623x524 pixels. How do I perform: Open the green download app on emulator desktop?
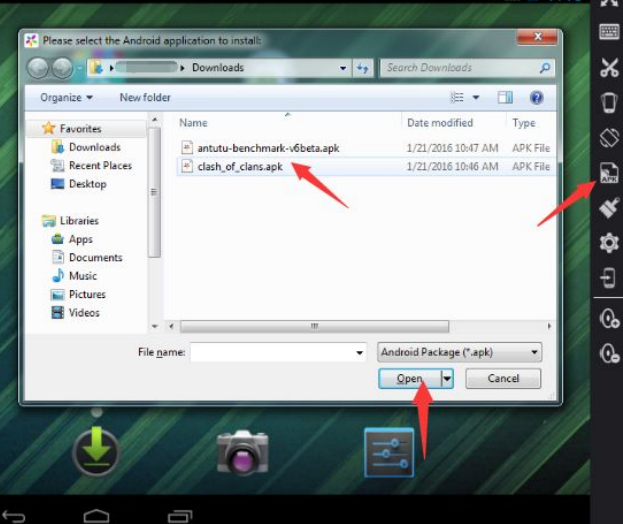pyautogui.click(x=96, y=451)
